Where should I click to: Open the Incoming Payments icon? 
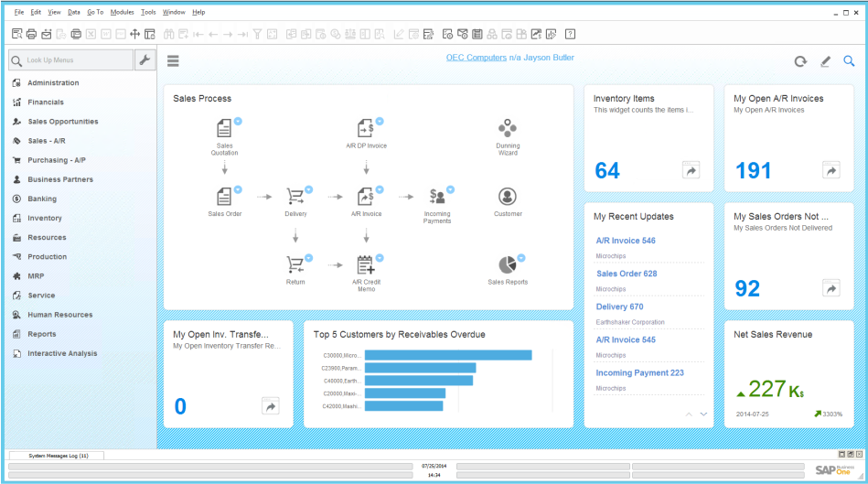437,197
